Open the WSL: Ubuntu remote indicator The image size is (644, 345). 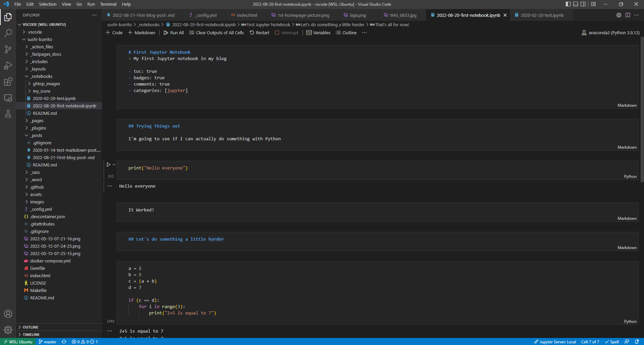pos(18,342)
